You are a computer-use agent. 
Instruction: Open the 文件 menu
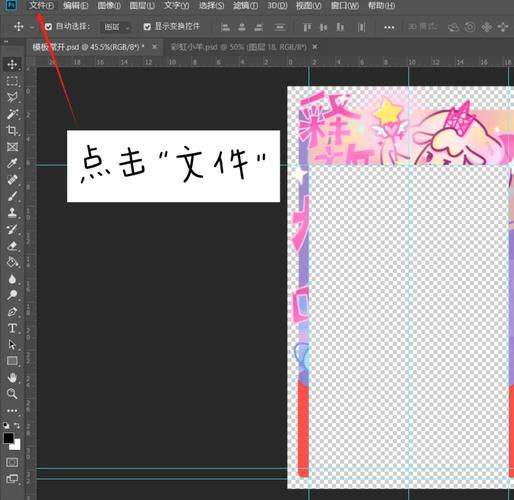(41, 6)
